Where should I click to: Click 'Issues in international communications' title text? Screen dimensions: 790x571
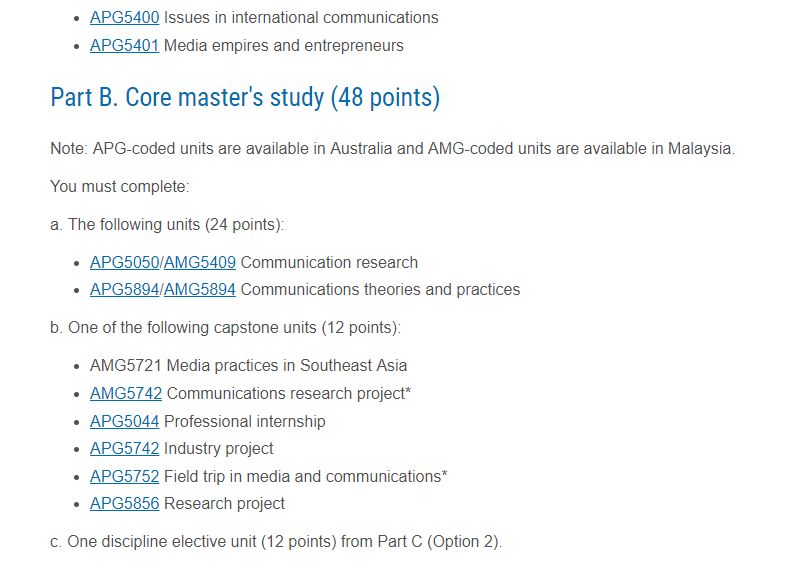click(301, 18)
